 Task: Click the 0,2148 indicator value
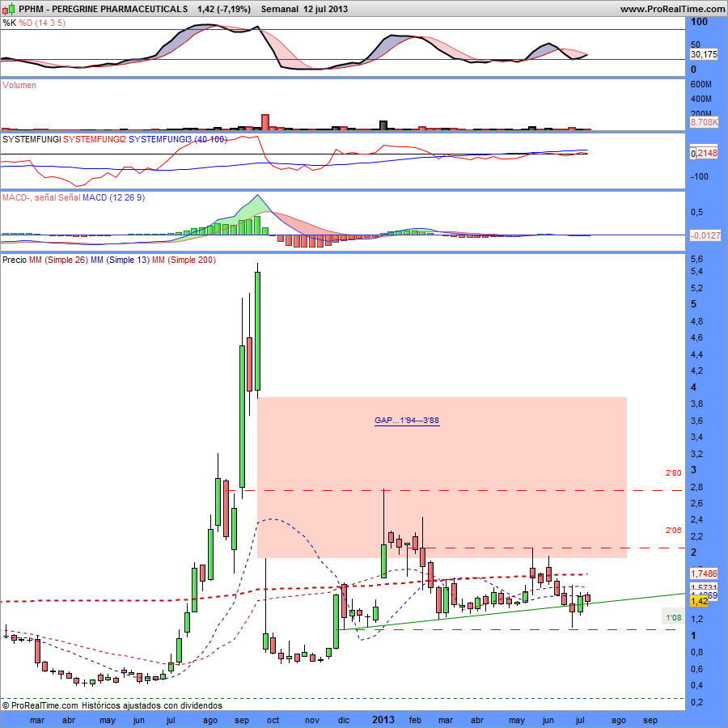click(x=704, y=153)
